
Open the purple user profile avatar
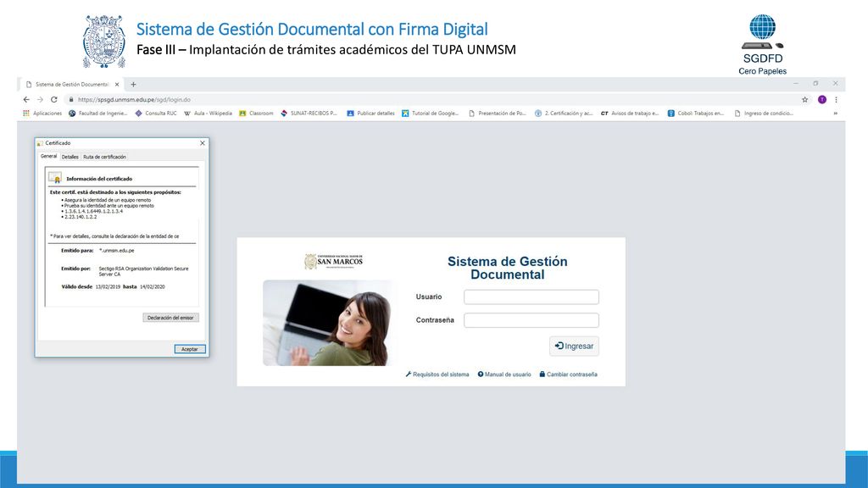(822, 100)
